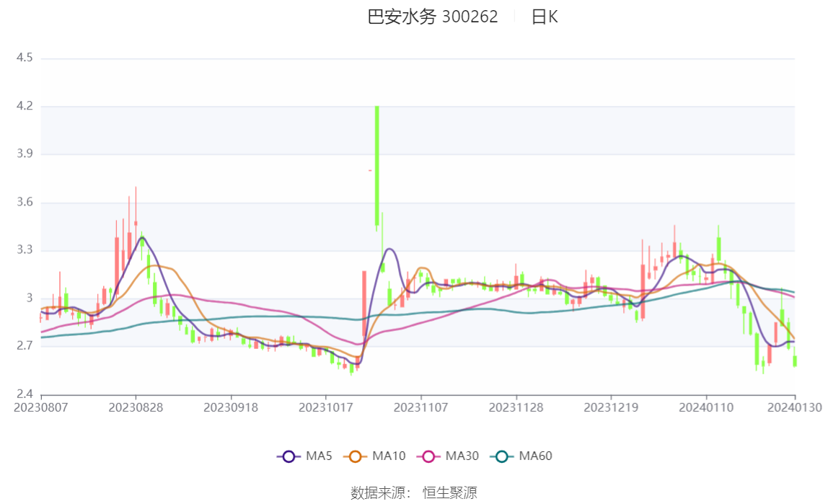Click the chart title 巴安水务 300262

(433, 17)
